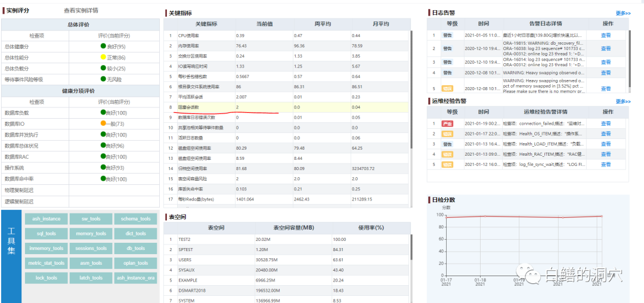Screen dimensions: 644x303
Task: Open oplan_tools in the toolset
Action: (x=135, y=263)
